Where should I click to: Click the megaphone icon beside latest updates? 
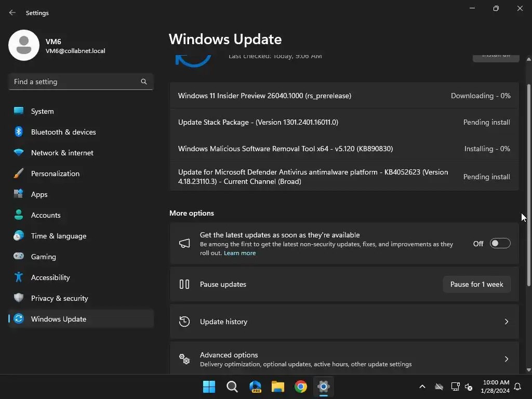184,243
